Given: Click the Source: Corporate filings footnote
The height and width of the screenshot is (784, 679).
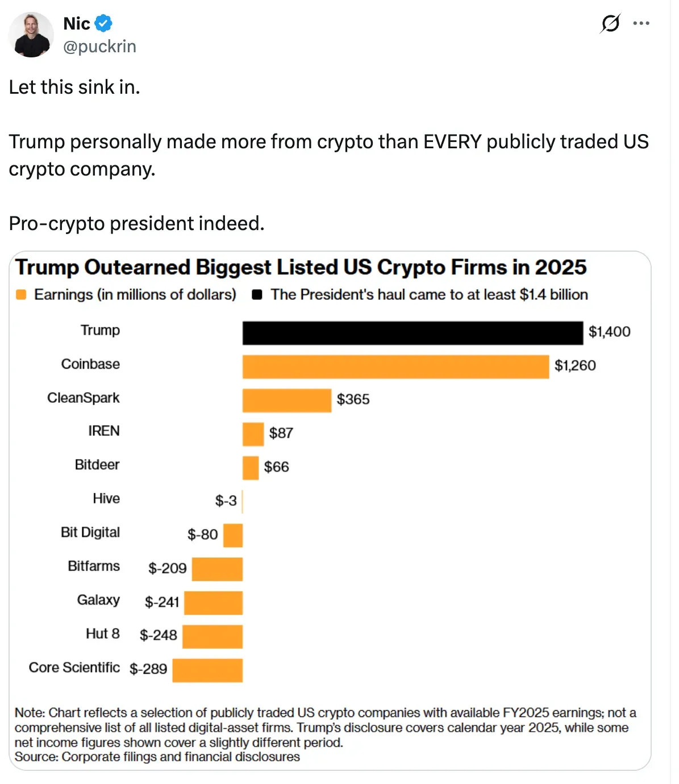Looking at the screenshot, I should 157,757.
